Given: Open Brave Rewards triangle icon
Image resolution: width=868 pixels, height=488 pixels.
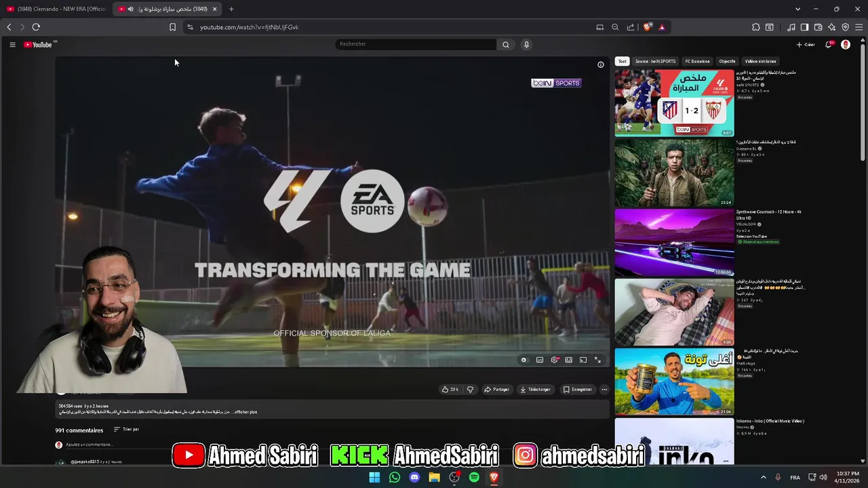Looking at the screenshot, I should coord(662,27).
